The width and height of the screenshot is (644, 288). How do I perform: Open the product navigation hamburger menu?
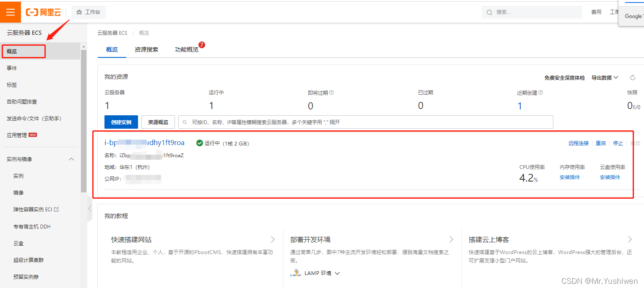click(x=10, y=12)
